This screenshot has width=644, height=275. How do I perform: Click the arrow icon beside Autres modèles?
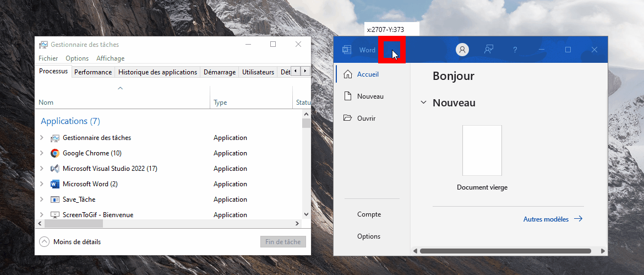coord(578,219)
